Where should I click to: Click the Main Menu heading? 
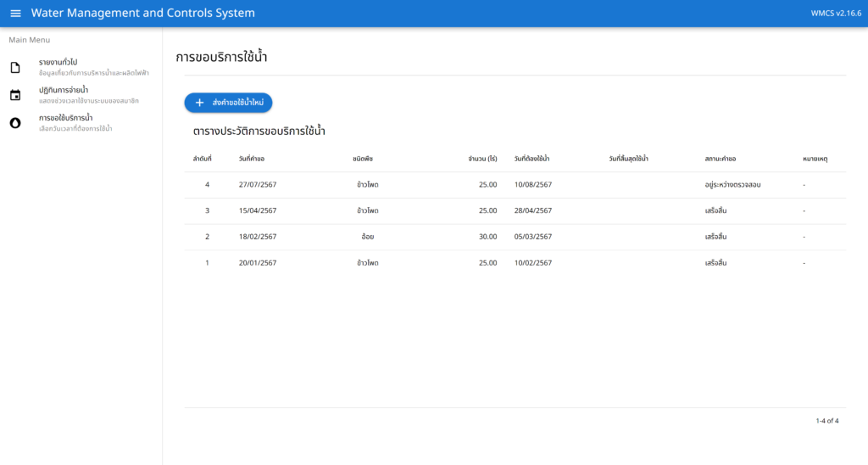[30, 40]
